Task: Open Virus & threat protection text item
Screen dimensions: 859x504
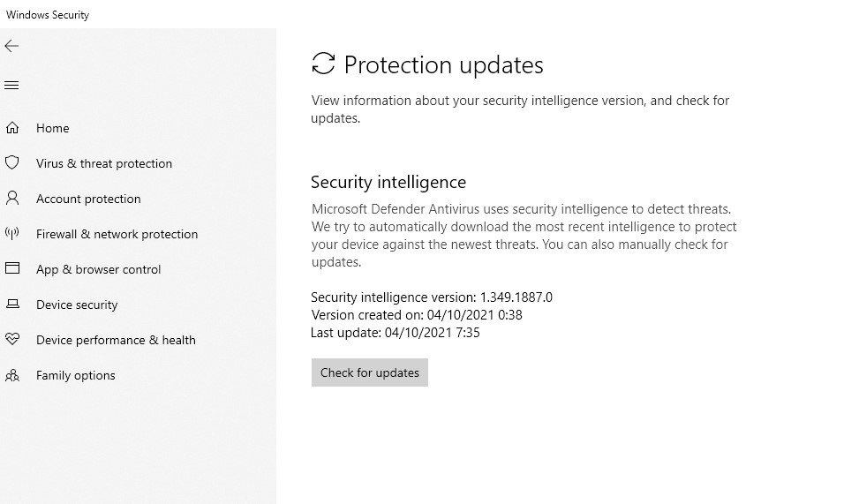Action: click(104, 163)
